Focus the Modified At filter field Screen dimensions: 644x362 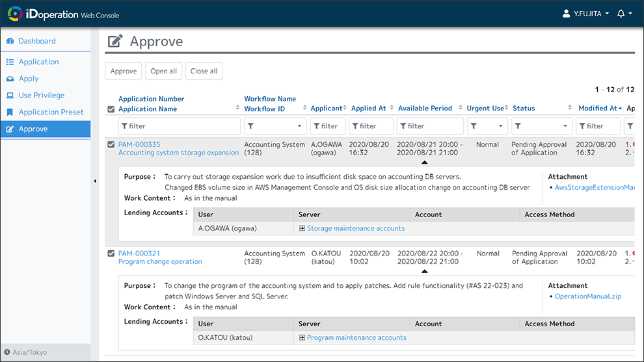[598, 126]
